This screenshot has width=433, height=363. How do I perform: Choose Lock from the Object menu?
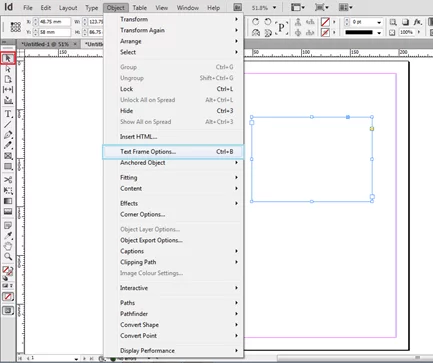pyautogui.click(x=173, y=89)
